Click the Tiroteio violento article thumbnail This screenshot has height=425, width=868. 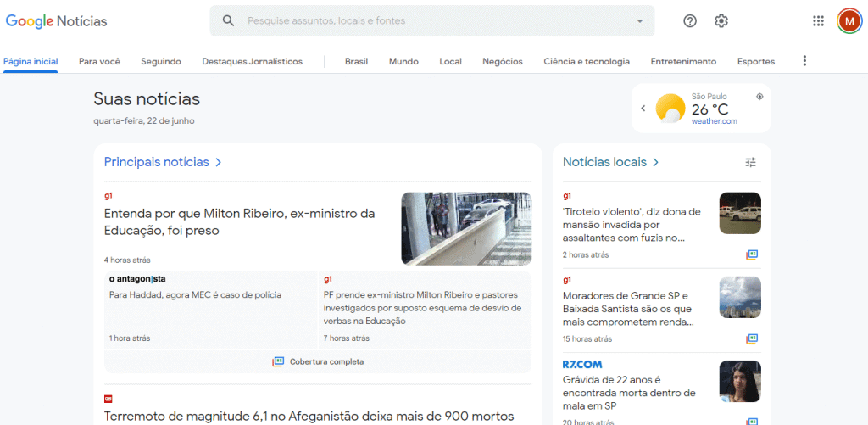coord(740,213)
